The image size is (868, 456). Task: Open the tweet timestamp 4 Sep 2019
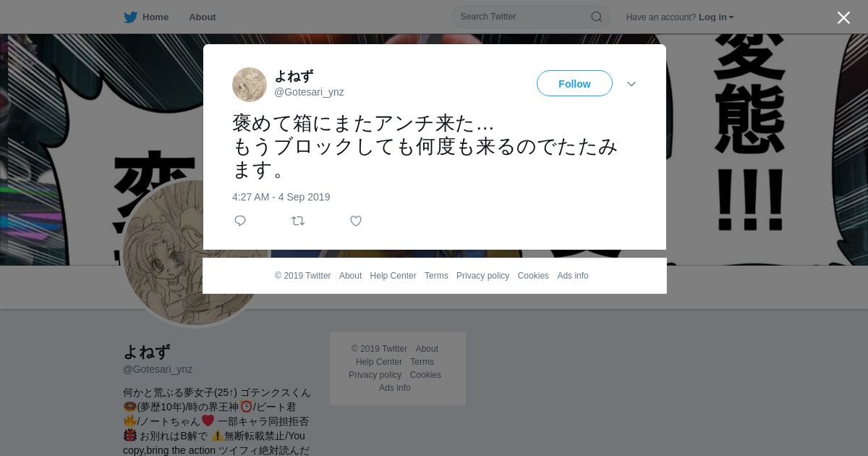(281, 197)
